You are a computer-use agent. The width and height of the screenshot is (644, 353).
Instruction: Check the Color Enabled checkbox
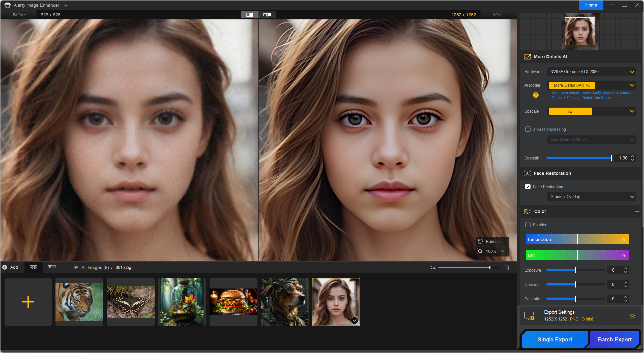click(x=528, y=224)
